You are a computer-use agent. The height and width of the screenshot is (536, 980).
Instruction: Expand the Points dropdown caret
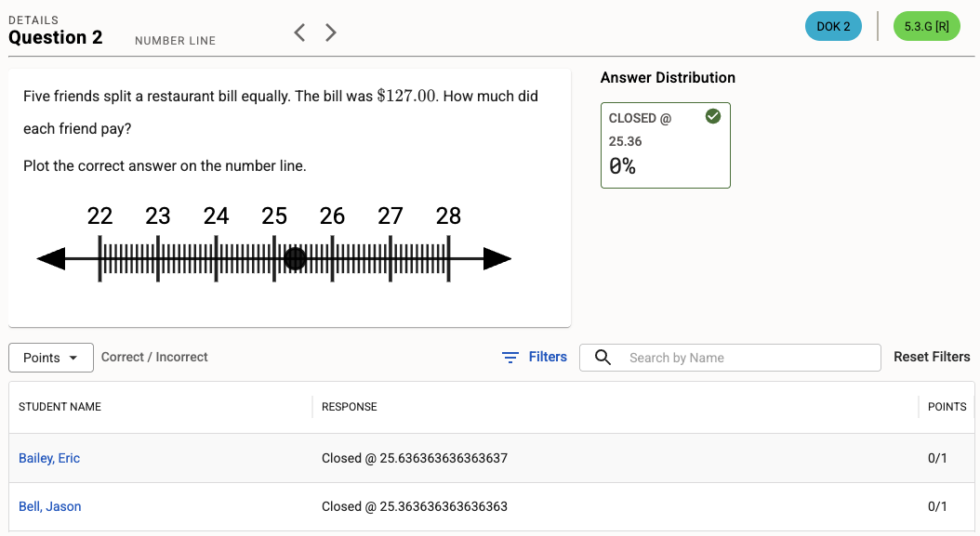click(73, 358)
